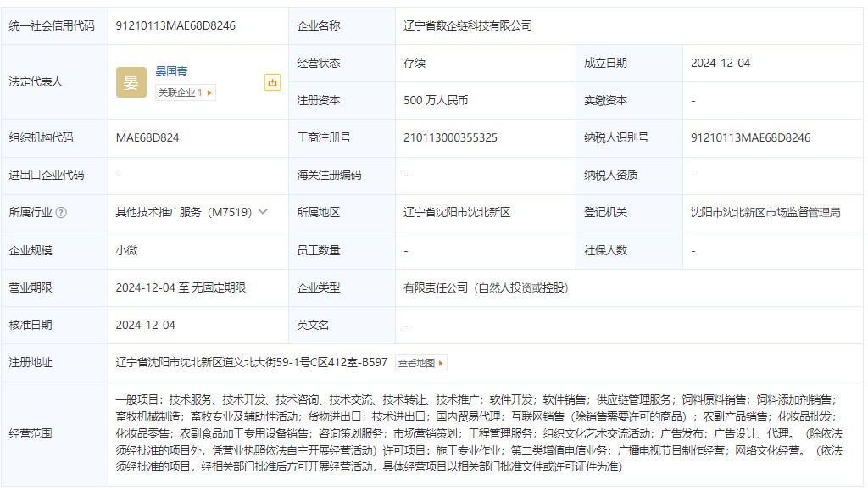Viewport: 868px width, 491px height.
Task: Click the 法定代表人 label
Action: coord(36,82)
